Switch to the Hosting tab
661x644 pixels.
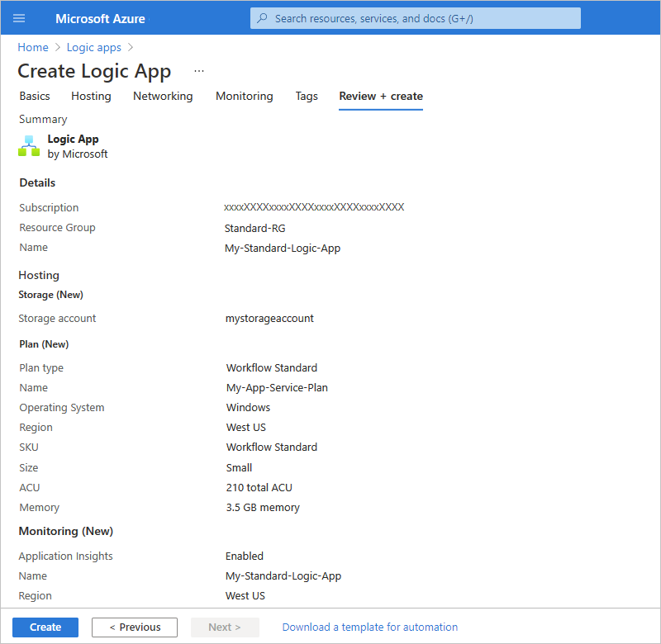[91, 96]
